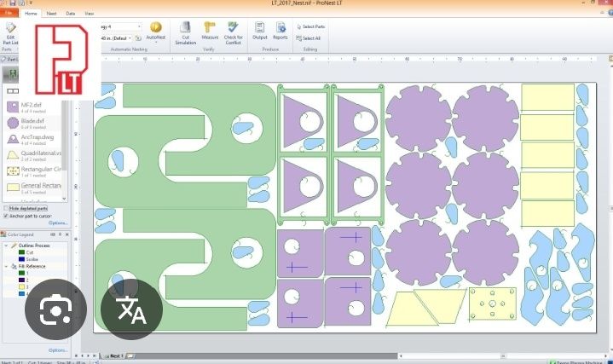Viewport: 613px width, 364px height.
Task: Pin the Color Legend panel
Action: pos(61,234)
